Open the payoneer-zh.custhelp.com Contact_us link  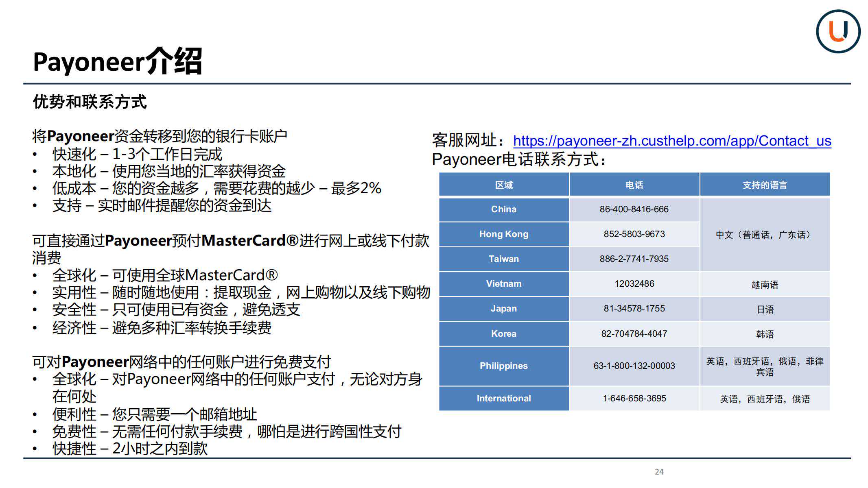point(672,141)
